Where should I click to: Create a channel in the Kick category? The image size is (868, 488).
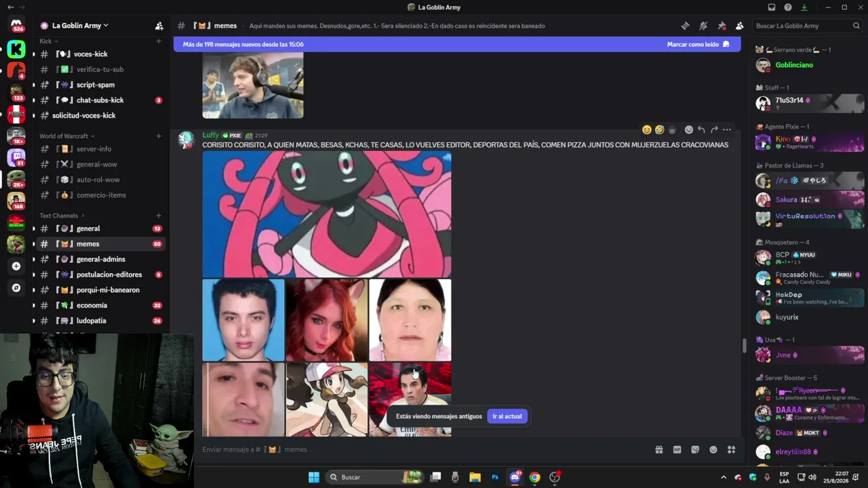pos(159,41)
